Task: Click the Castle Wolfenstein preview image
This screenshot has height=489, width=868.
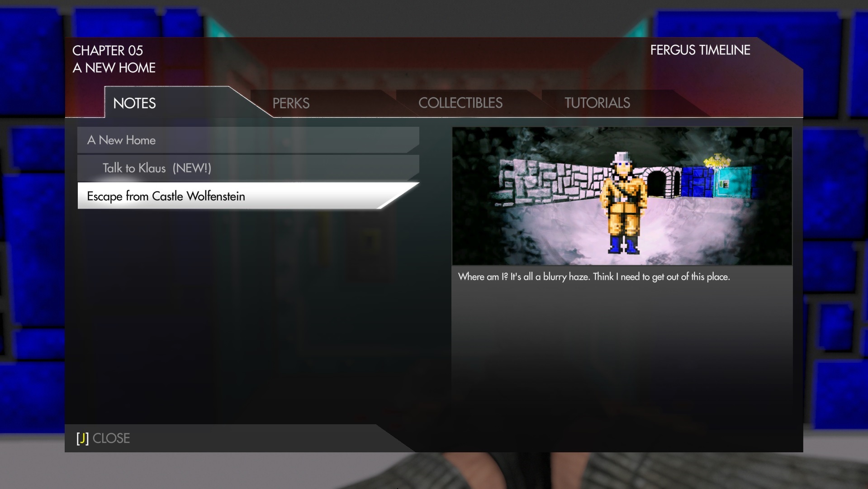Action: [x=622, y=196]
